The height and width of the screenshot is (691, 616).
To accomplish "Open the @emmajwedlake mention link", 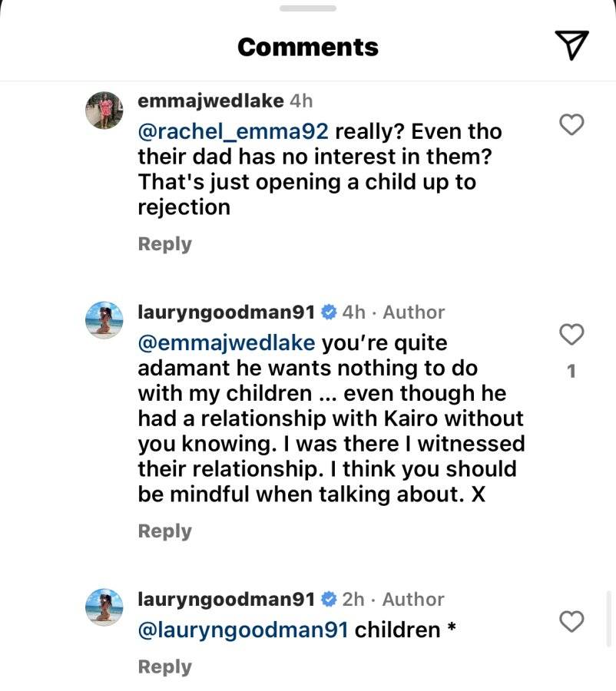I will click(227, 343).
